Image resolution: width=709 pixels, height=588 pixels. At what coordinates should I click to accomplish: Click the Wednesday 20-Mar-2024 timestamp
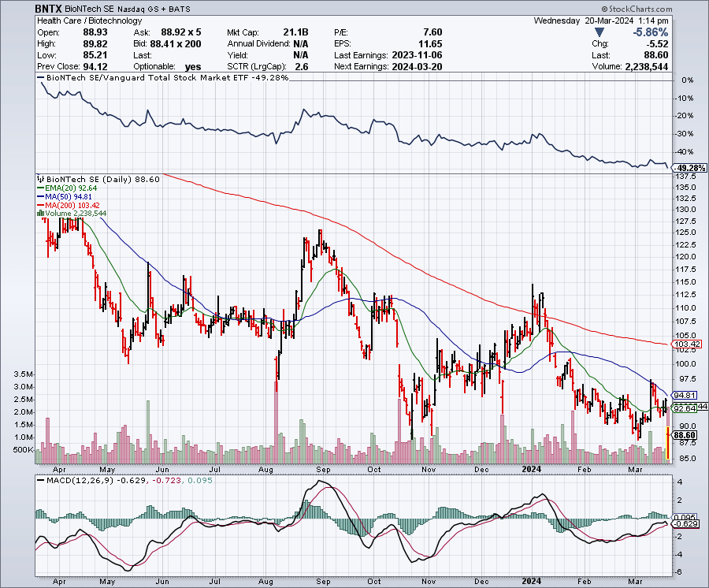pyautogui.click(x=601, y=20)
